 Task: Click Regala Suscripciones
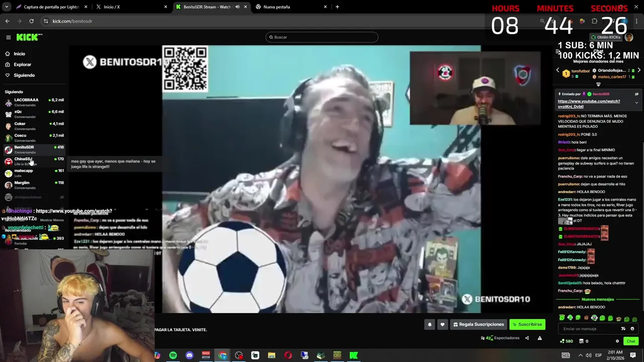click(x=478, y=325)
